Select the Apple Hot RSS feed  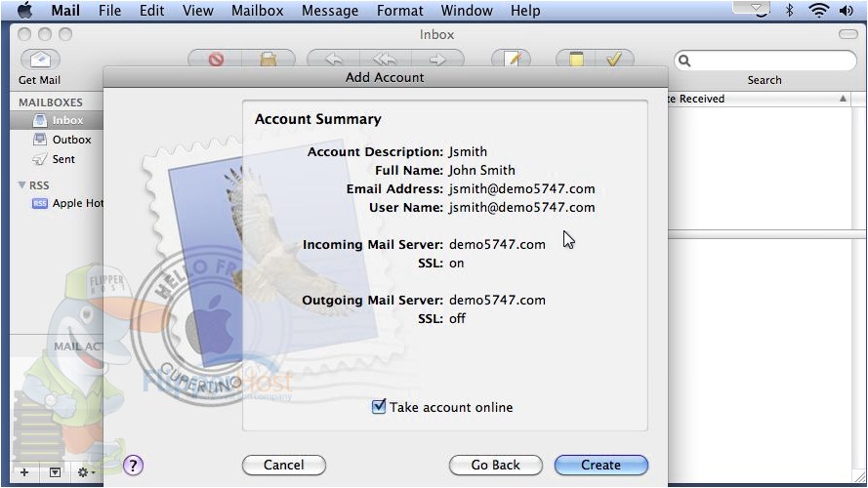pos(67,203)
